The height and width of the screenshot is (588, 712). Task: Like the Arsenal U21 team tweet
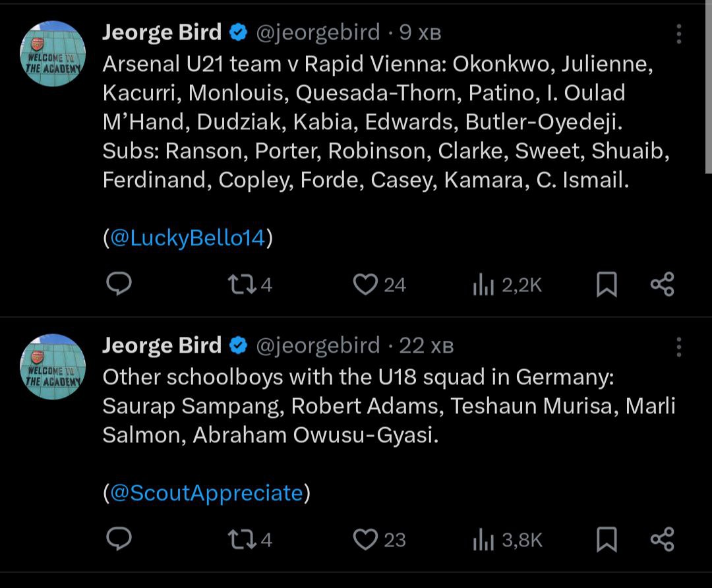tap(365, 284)
